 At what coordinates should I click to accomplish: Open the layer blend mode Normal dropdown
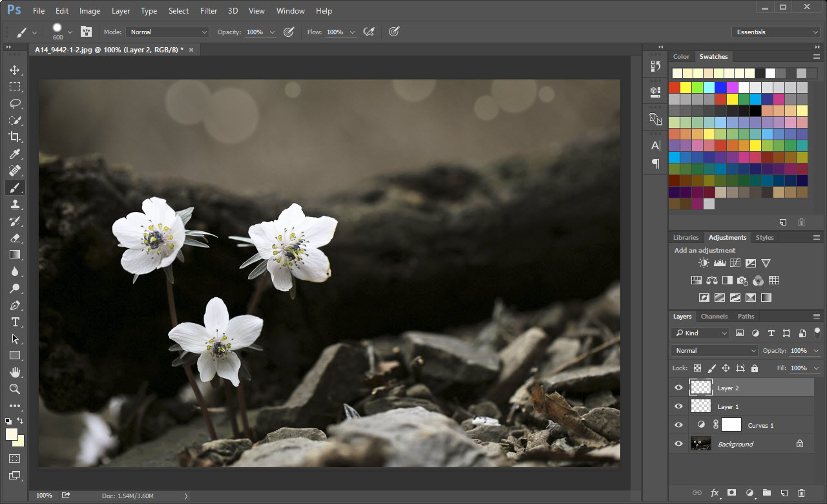coord(715,350)
